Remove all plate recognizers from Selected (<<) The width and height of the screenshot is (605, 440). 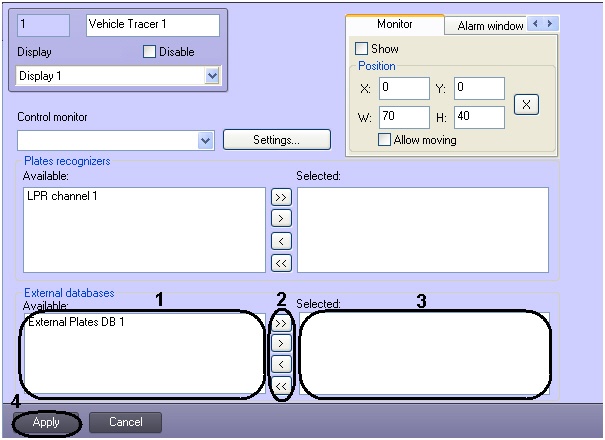click(281, 263)
